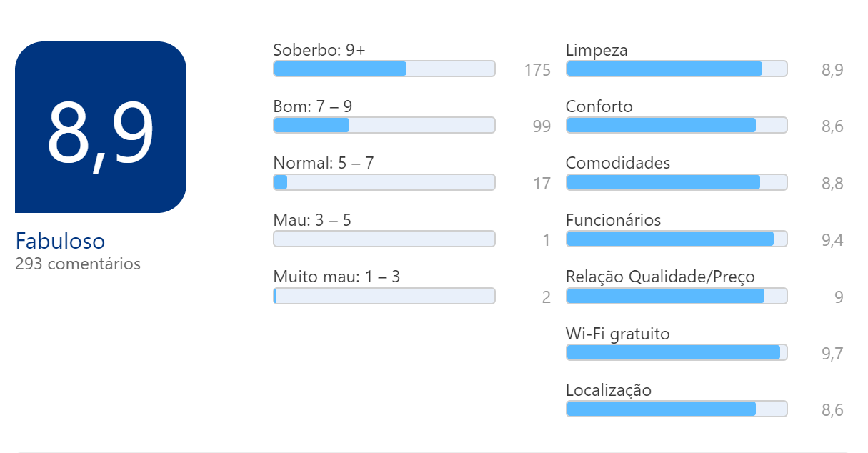Open the 293 comentários link

[x=78, y=264]
